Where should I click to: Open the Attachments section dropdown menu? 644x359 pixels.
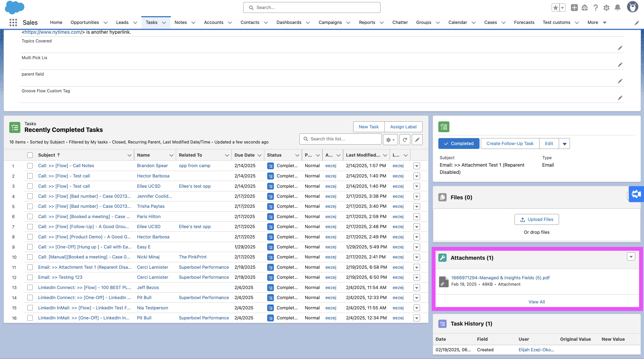[x=631, y=257]
